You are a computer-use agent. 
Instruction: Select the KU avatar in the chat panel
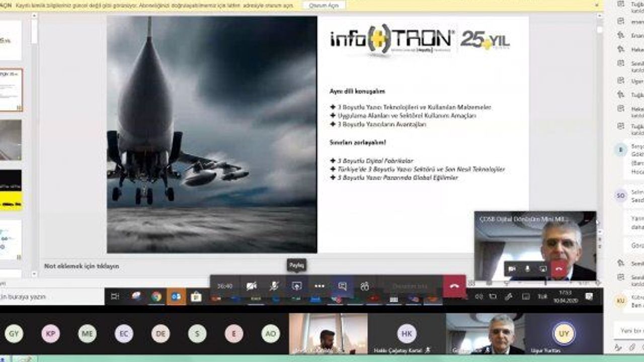tap(621, 301)
